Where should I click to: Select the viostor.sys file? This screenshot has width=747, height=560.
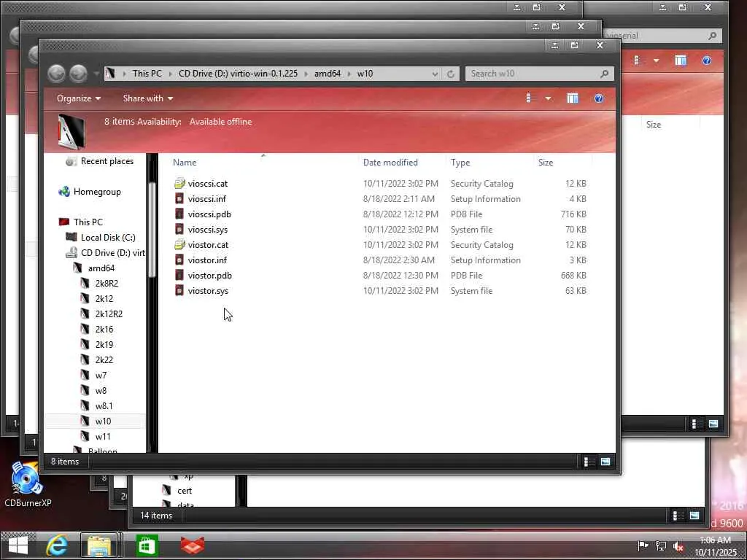coord(208,290)
